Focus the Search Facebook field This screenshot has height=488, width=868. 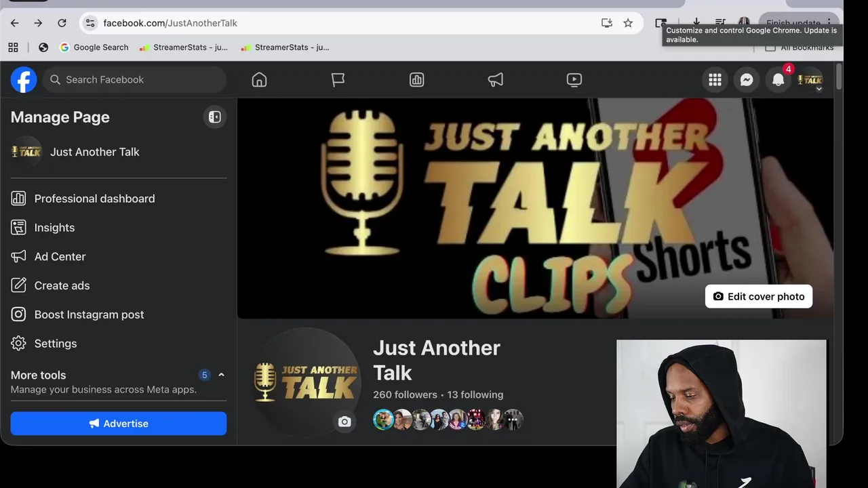pos(135,80)
